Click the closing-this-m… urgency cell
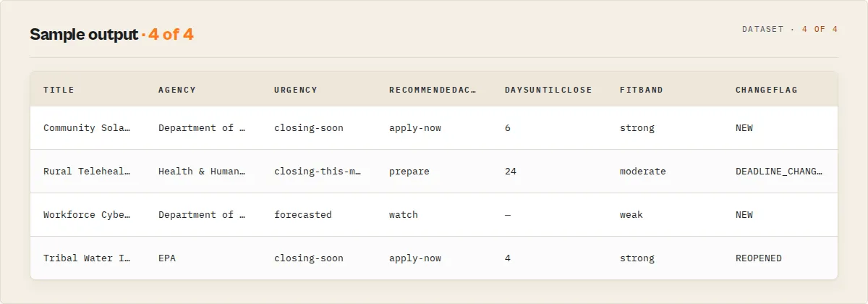 click(318, 172)
